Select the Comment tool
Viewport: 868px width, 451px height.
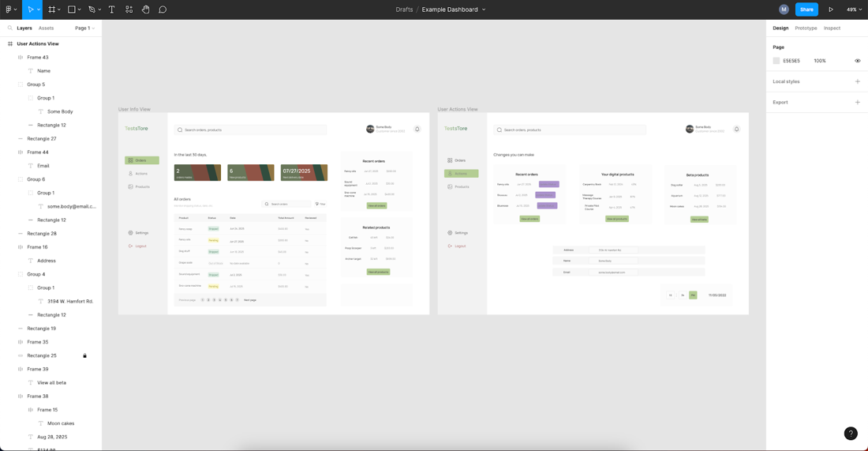coord(163,9)
